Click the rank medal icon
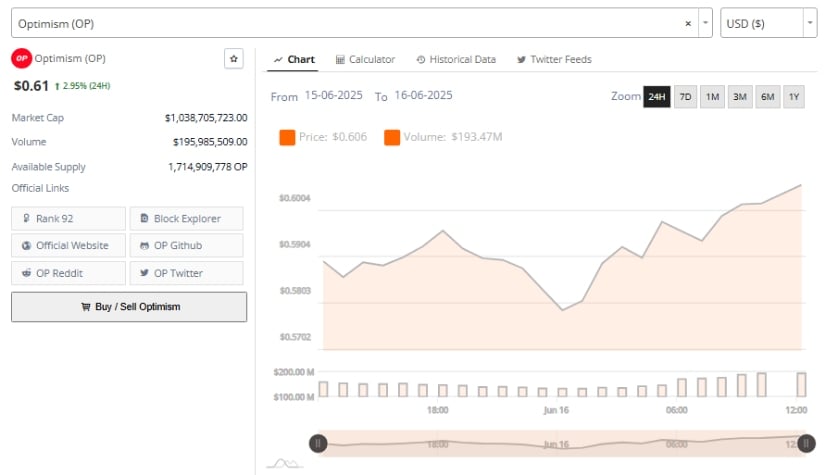 pos(26,218)
